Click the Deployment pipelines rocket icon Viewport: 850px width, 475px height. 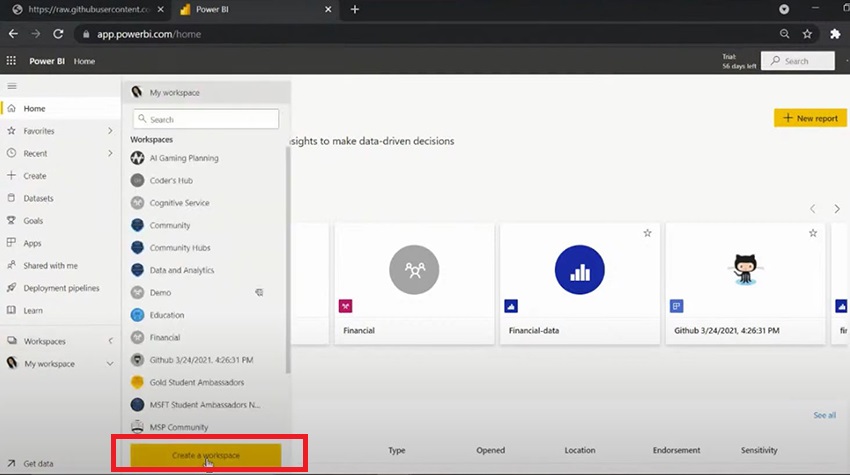[11, 287]
